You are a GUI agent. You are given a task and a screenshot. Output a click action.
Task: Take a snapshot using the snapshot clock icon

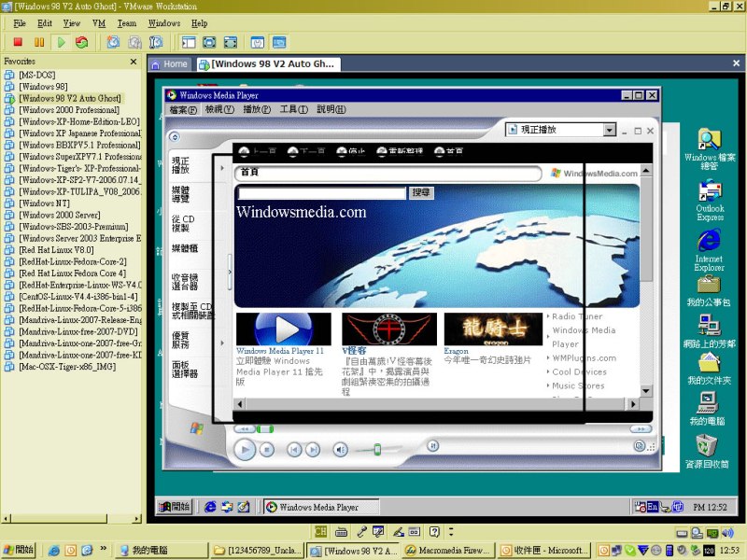(x=113, y=42)
